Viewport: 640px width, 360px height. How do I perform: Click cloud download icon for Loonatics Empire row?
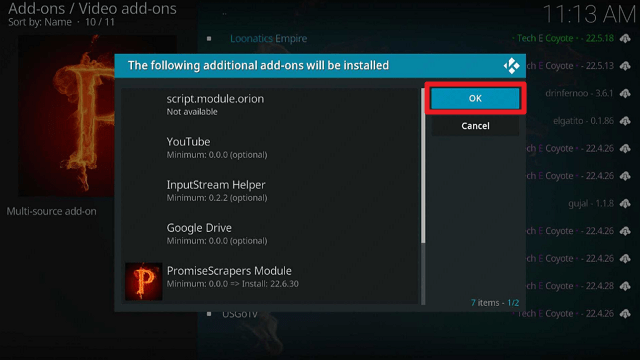[625, 38]
